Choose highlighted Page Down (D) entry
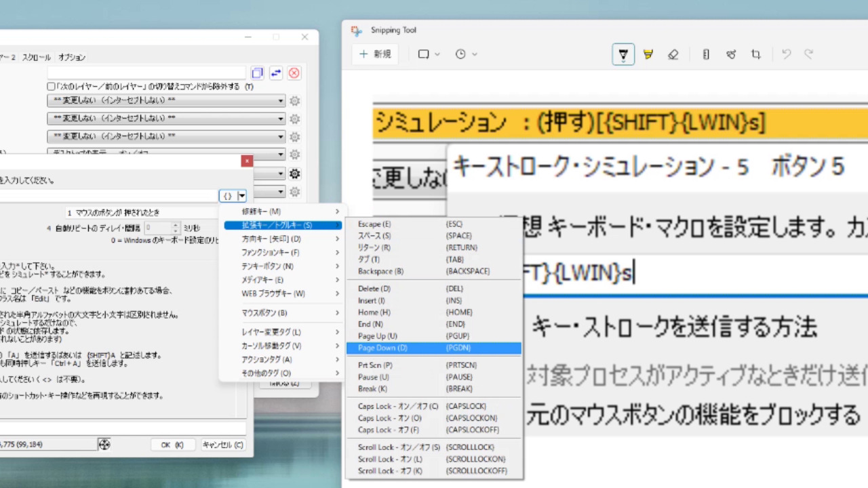This screenshot has height=488, width=868. [x=434, y=348]
